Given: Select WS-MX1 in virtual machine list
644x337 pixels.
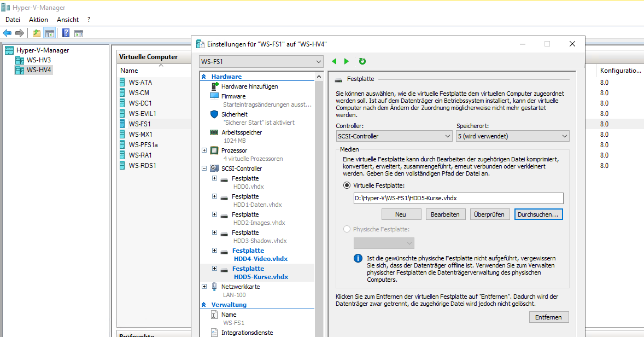Looking at the screenshot, I should click(x=140, y=135).
